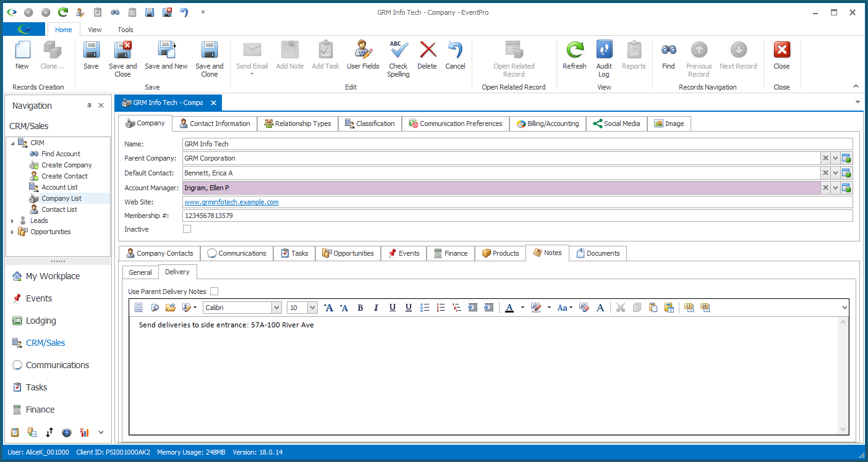Click Cancel in Edit group
Image resolution: width=868 pixels, height=462 pixels.
(x=455, y=56)
